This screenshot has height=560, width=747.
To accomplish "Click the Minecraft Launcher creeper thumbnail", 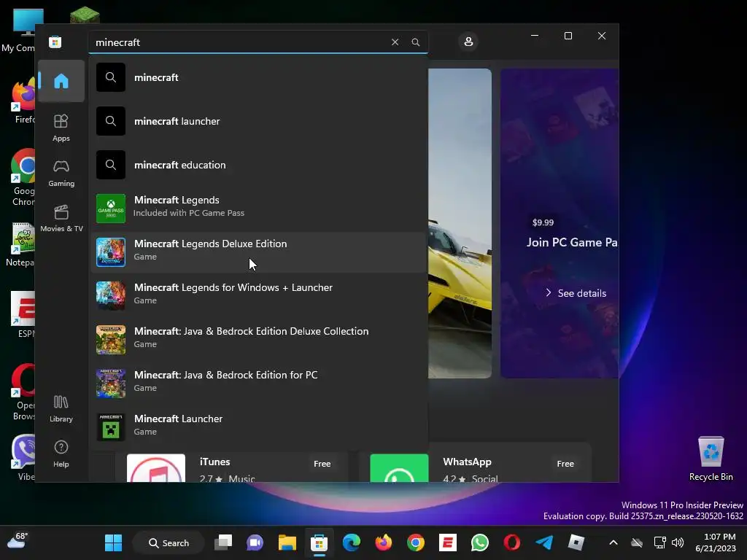I will click(x=111, y=427).
